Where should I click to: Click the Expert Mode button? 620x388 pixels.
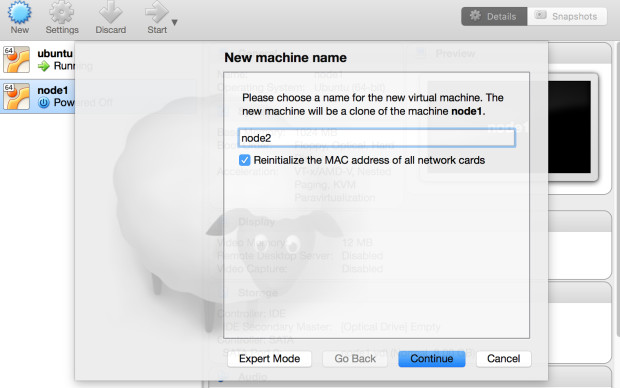point(269,359)
